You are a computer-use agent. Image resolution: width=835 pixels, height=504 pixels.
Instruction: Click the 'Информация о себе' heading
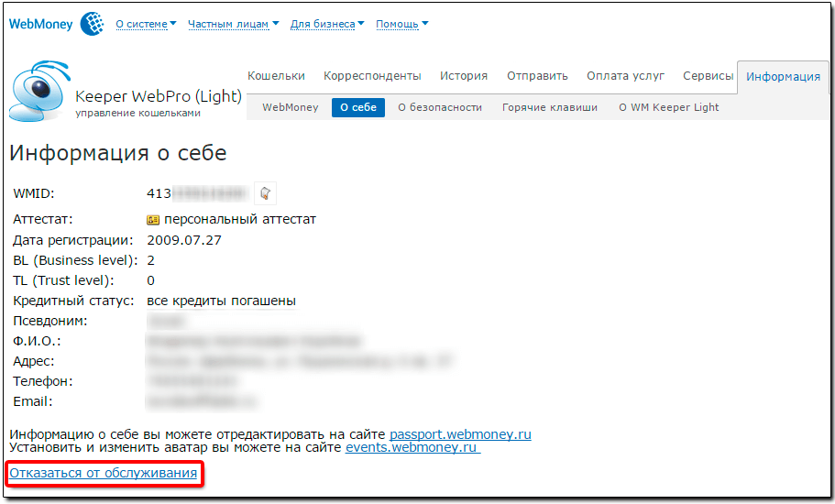click(x=117, y=153)
